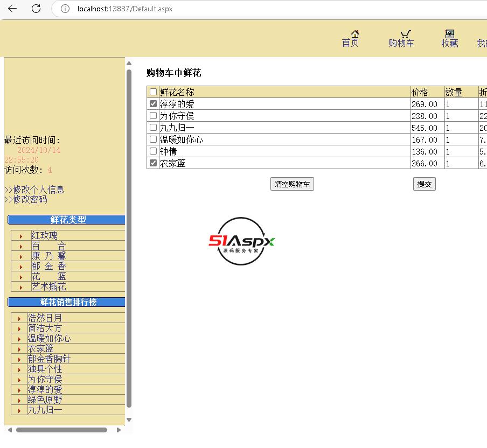Click the home house icon

354,34
